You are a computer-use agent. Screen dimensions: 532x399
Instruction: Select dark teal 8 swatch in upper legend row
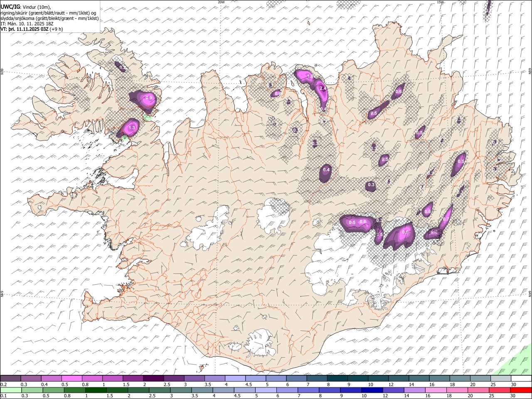tap(337, 378)
